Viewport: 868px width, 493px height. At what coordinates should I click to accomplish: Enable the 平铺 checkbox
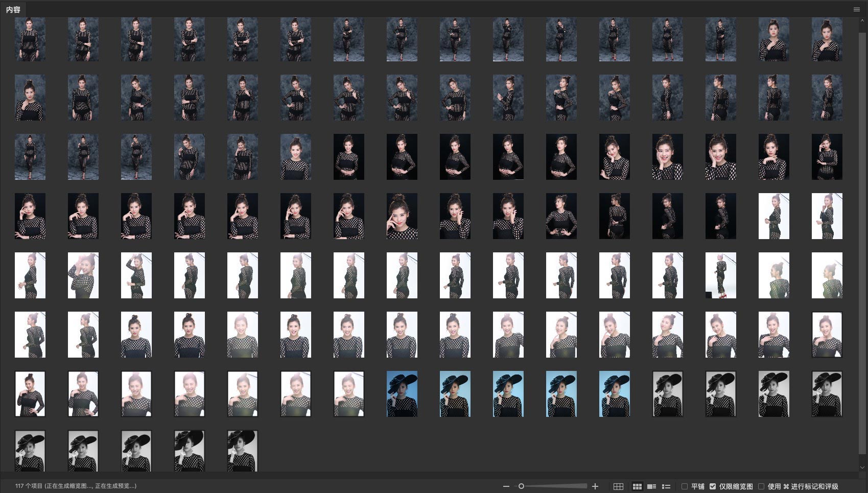685,486
